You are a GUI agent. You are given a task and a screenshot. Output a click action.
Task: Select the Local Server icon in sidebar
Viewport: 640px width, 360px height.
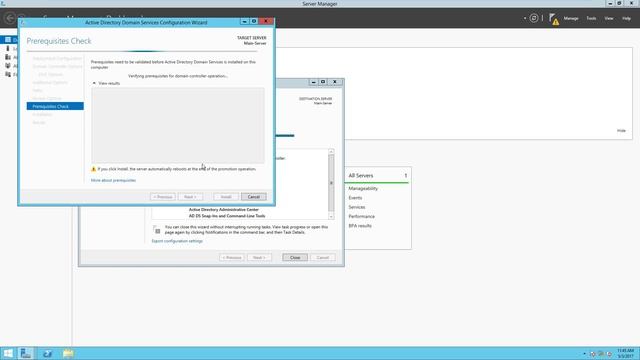tap(8, 49)
